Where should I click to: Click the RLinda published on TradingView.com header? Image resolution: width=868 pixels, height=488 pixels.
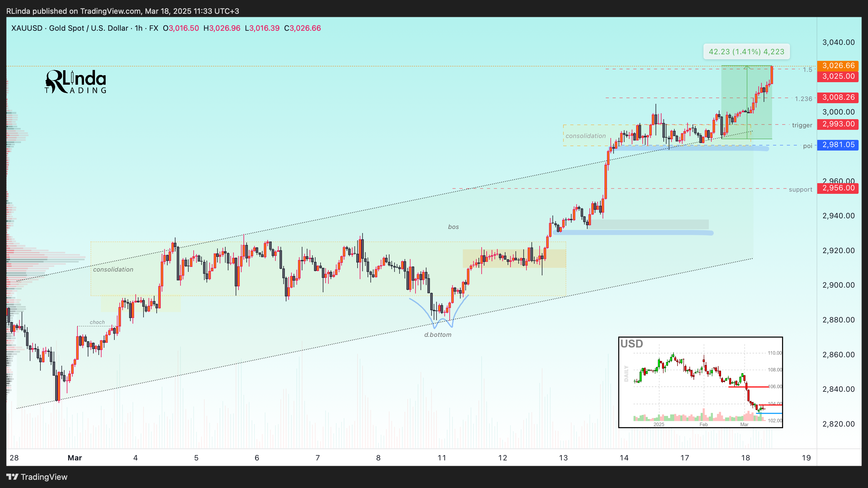(x=123, y=11)
